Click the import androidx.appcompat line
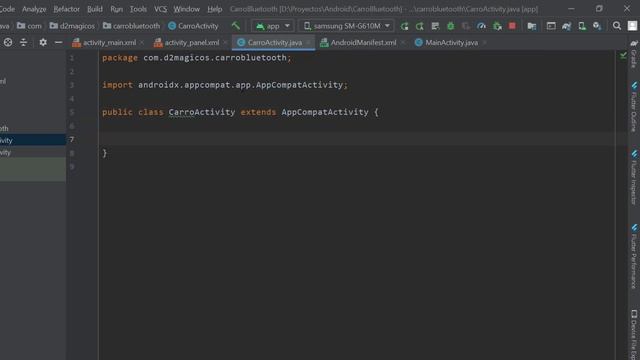Viewport: 640px width, 360px height. (x=225, y=85)
